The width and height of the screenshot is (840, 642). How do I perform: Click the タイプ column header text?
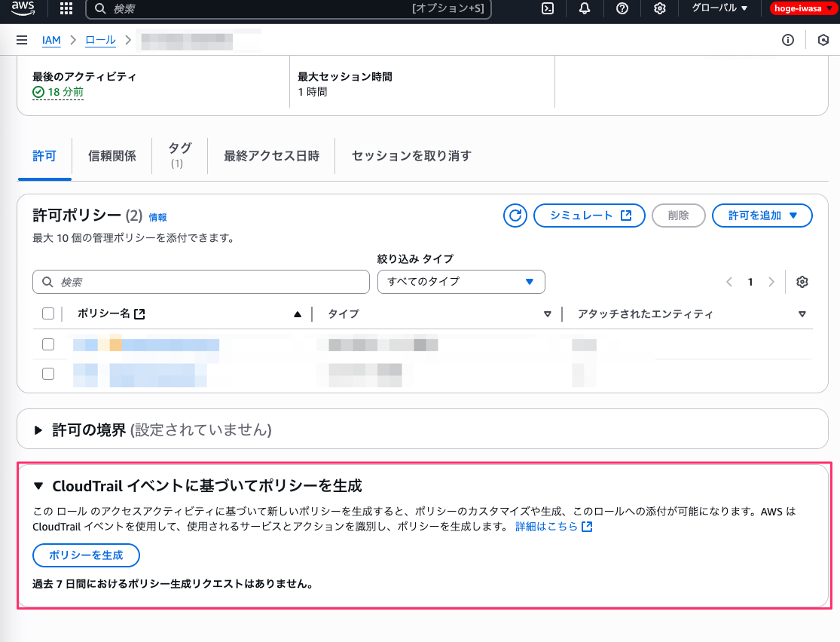(x=344, y=314)
